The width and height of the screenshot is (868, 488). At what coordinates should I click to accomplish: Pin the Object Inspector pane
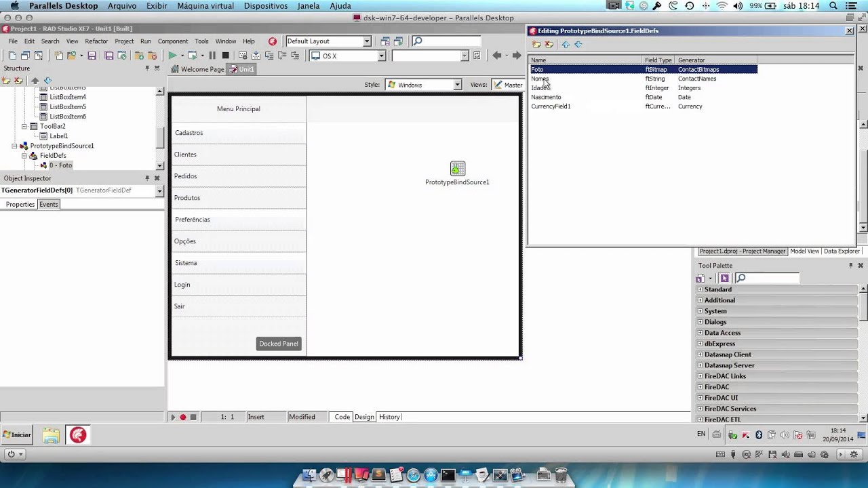point(147,178)
